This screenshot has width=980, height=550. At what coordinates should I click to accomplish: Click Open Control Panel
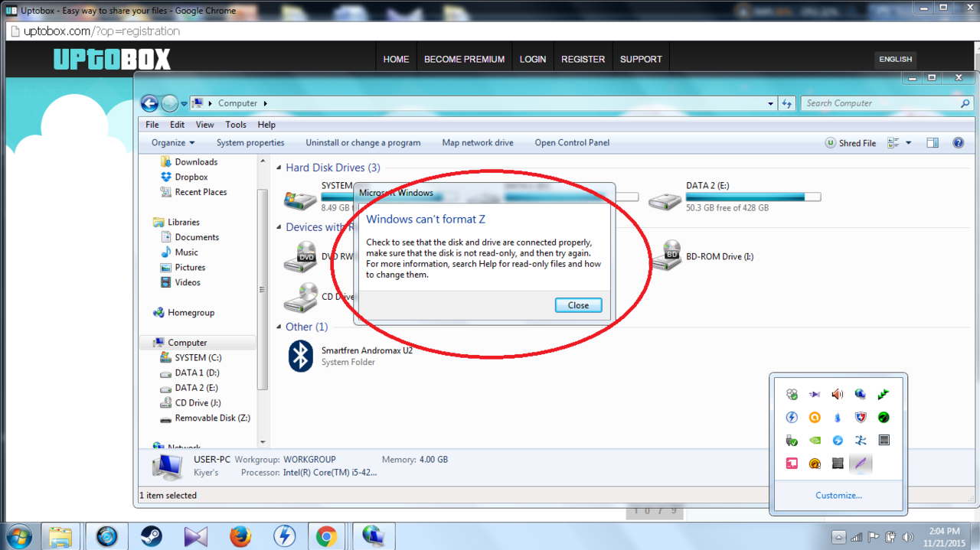click(x=572, y=143)
